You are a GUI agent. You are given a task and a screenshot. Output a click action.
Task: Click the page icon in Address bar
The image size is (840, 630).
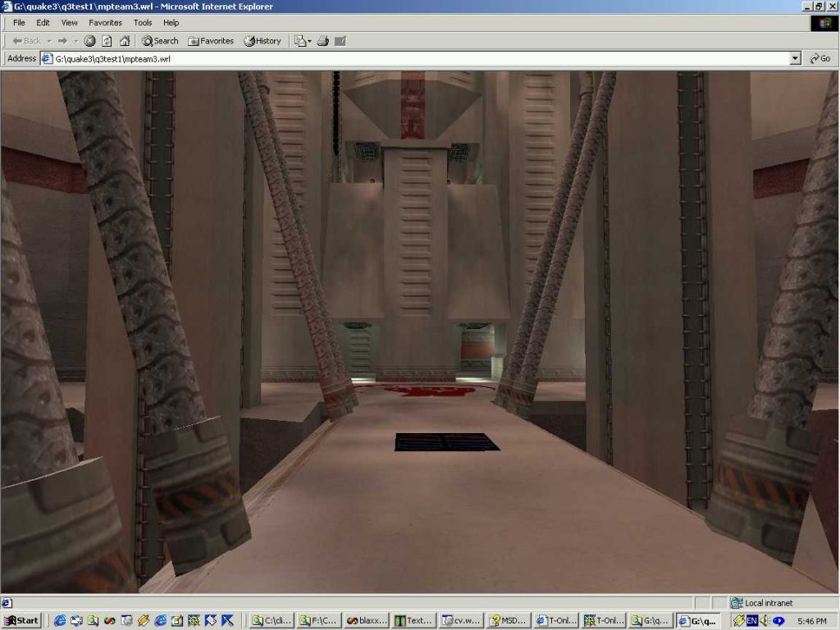click(x=47, y=58)
